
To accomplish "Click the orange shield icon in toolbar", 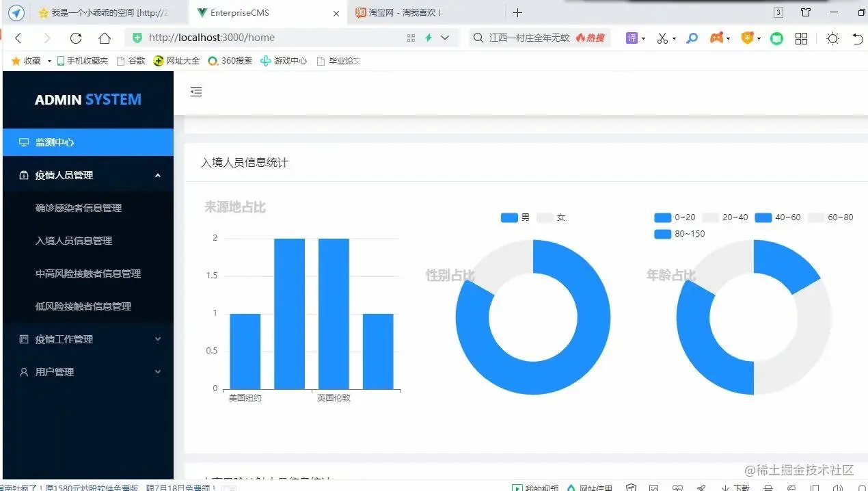I will click(748, 38).
